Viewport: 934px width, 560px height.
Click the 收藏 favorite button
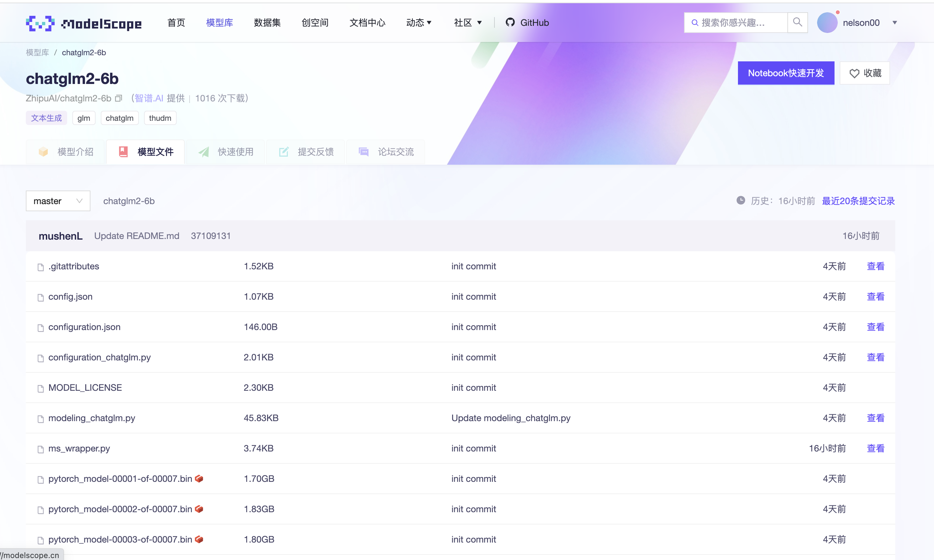865,73
